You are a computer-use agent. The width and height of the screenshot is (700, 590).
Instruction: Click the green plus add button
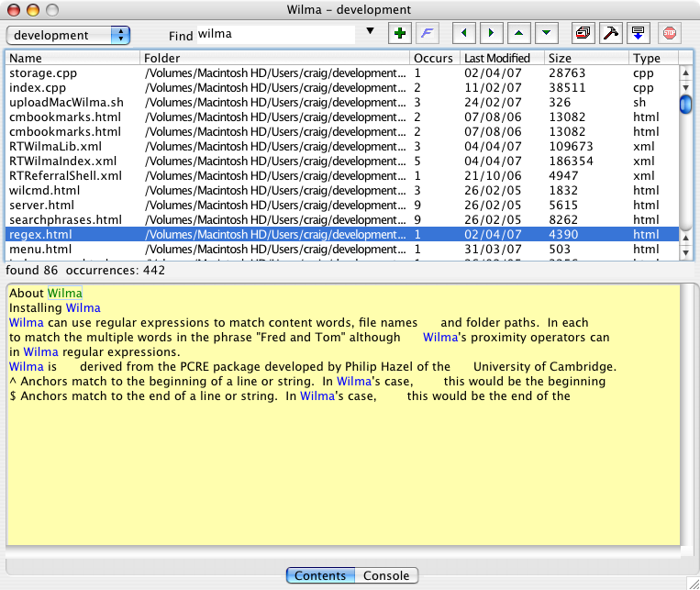pos(400,33)
